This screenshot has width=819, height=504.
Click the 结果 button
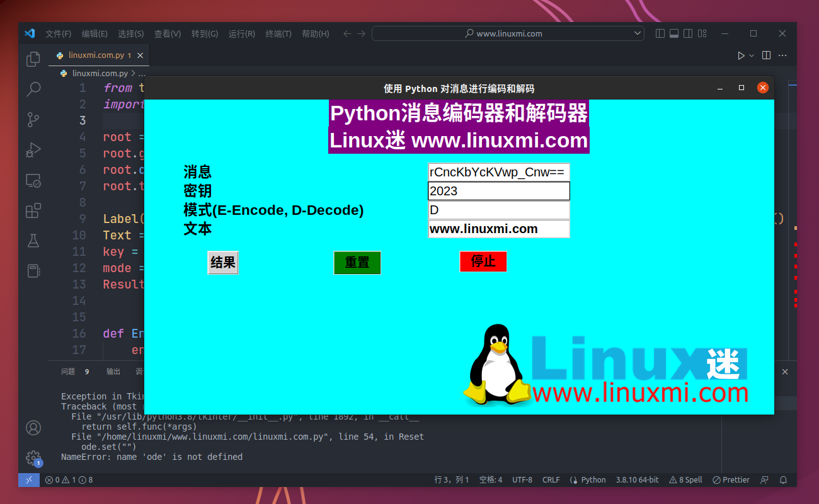(x=223, y=262)
